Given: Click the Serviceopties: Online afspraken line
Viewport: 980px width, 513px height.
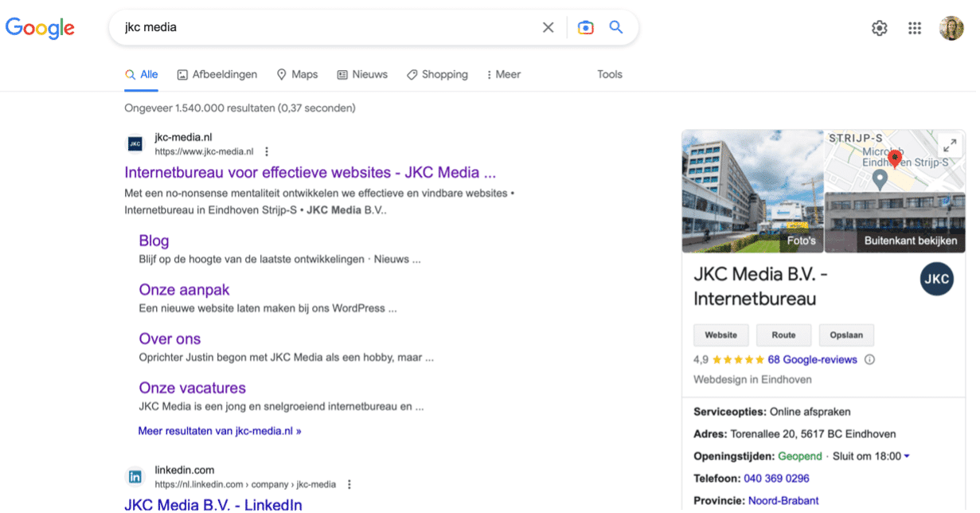Looking at the screenshot, I should point(772,412).
